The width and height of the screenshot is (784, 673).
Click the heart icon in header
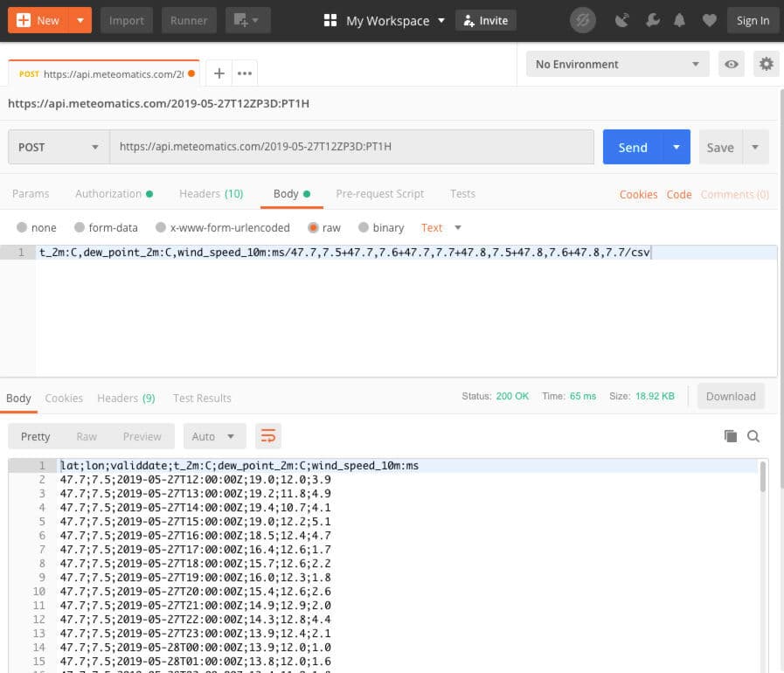click(x=710, y=20)
